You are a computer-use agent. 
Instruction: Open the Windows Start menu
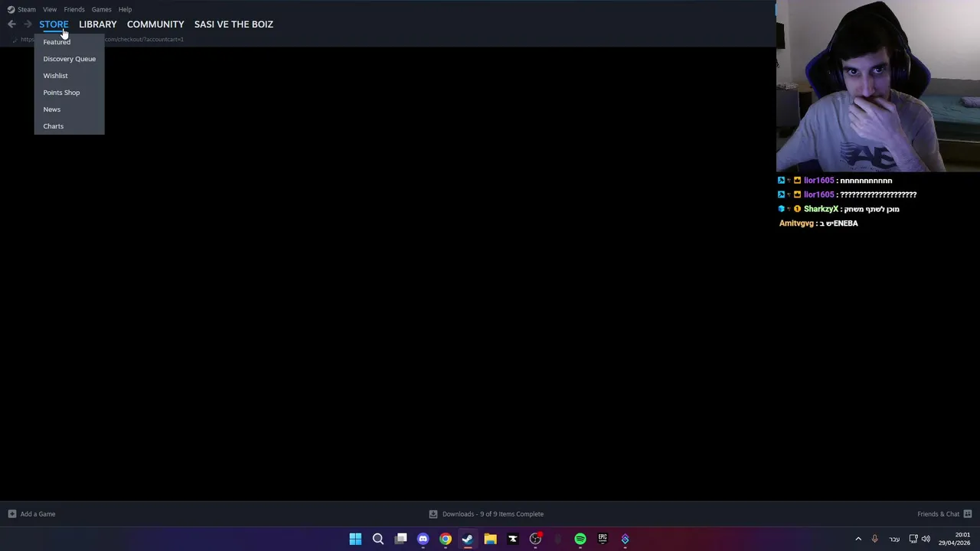pyautogui.click(x=355, y=539)
